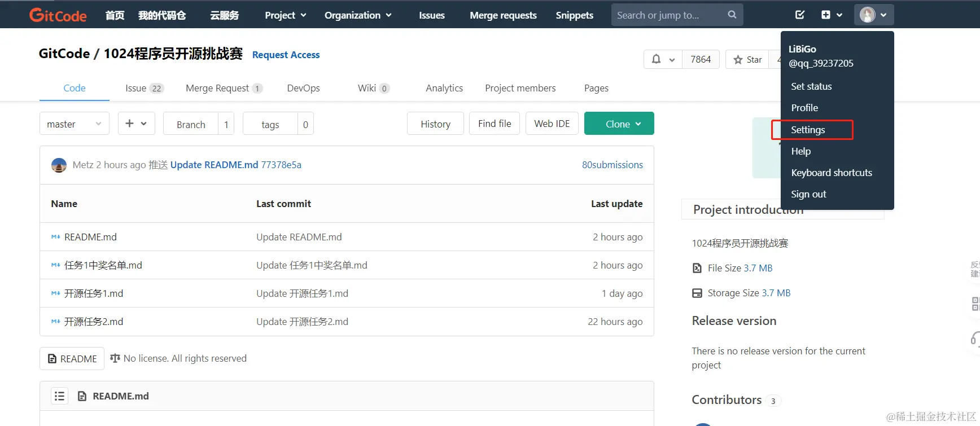This screenshot has width=980, height=426.
Task: Click the markdown icon beside 开源任务2.md
Action: pyautogui.click(x=55, y=322)
